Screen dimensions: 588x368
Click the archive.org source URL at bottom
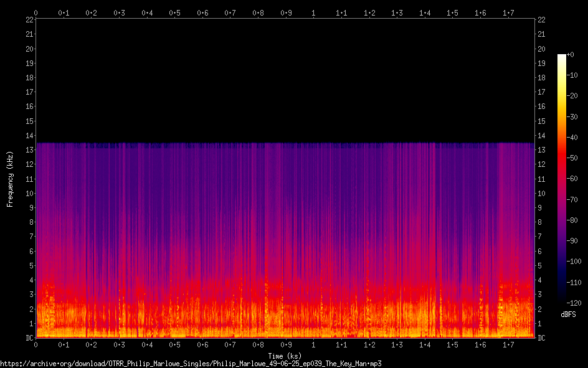click(x=191, y=363)
